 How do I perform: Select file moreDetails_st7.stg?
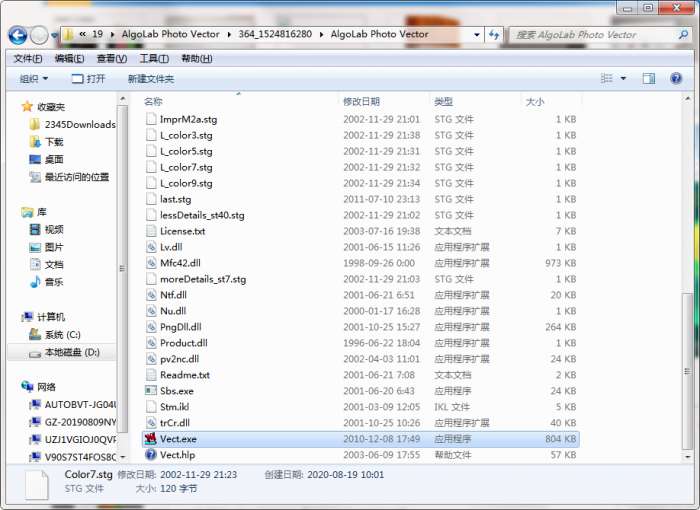[203, 279]
